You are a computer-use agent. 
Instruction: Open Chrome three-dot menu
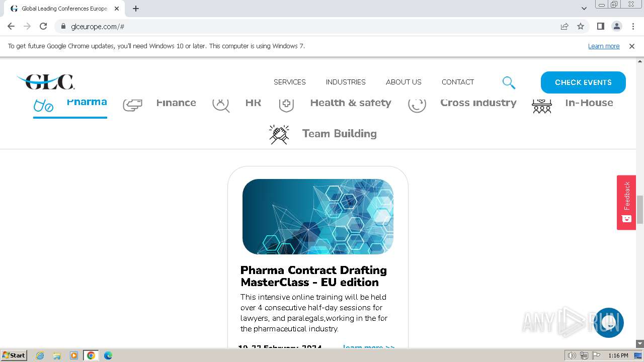coord(632,26)
